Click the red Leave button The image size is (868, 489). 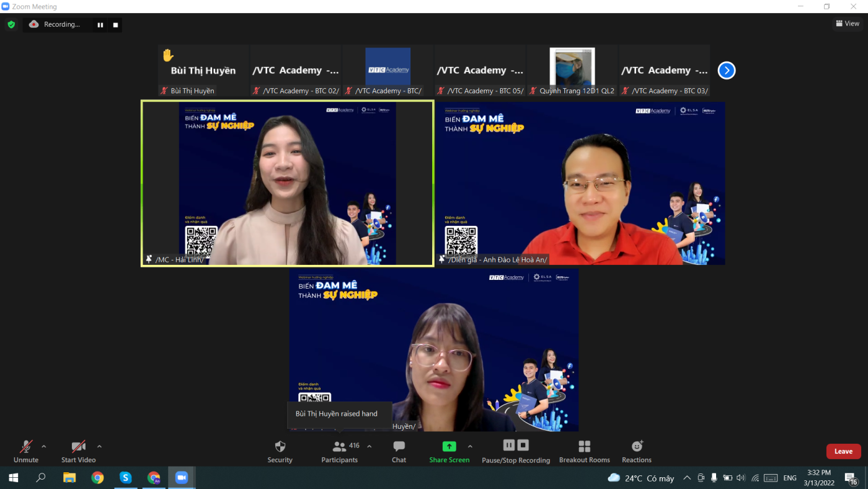tap(843, 451)
